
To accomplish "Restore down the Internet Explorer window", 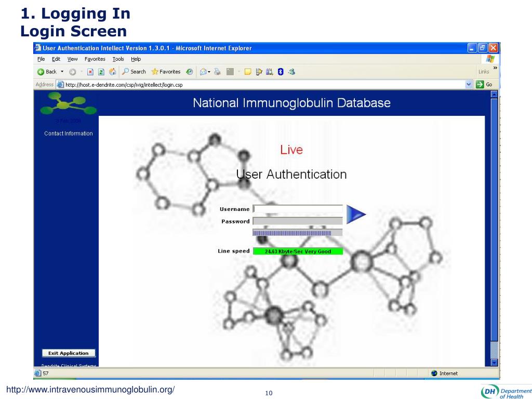I will [483, 48].
